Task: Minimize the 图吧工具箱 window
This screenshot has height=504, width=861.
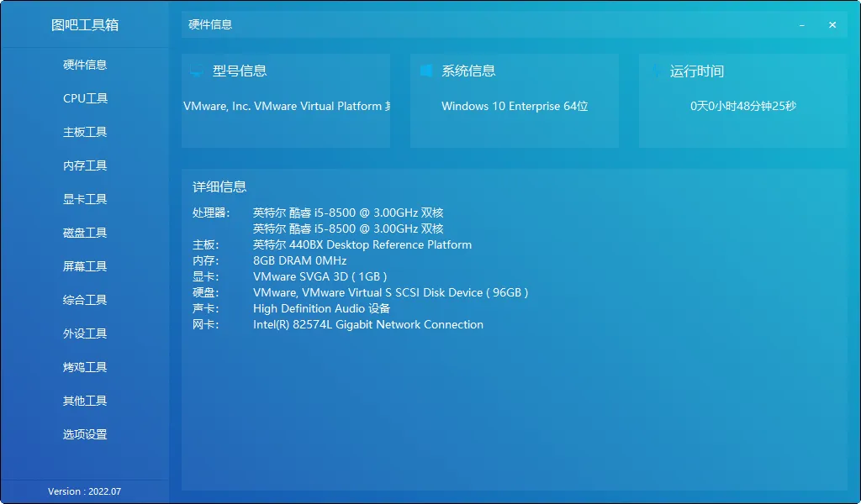Action: pyautogui.click(x=802, y=25)
